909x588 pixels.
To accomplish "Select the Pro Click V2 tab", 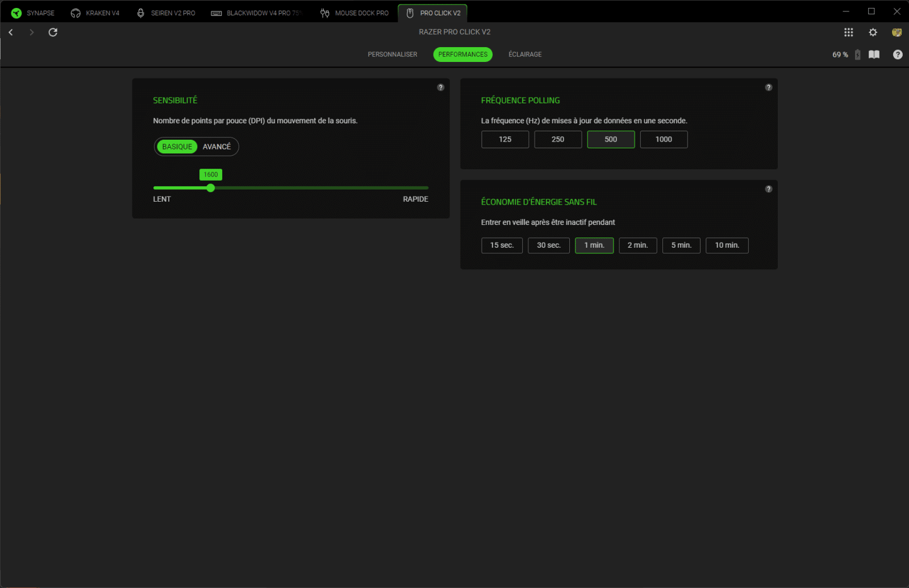I will click(x=433, y=13).
